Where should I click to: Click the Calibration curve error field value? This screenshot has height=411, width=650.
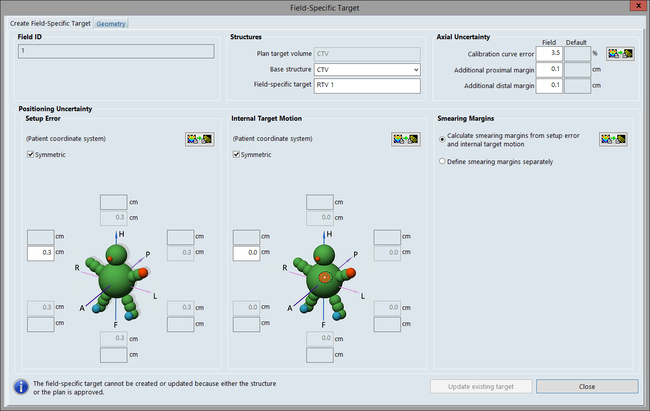(x=548, y=53)
